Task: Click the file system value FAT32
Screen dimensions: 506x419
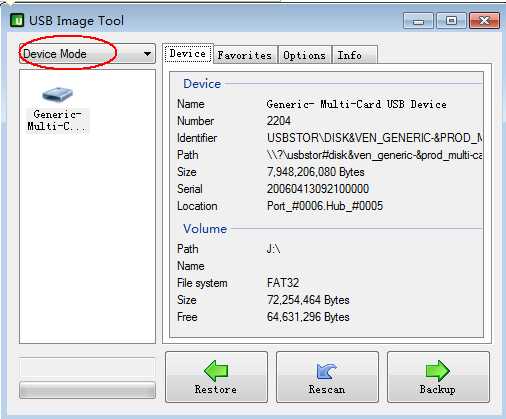Action: point(283,283)
